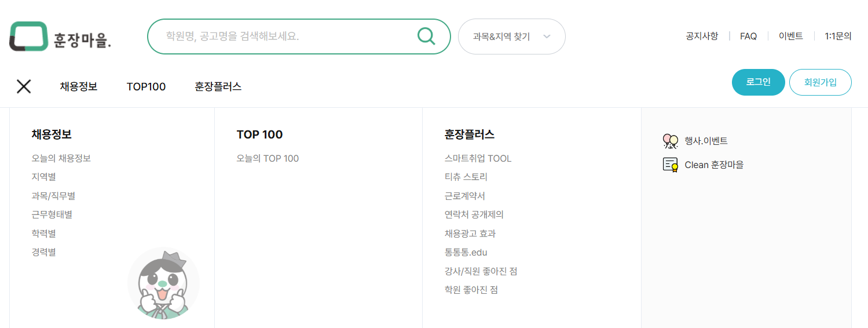The image size is (868, 328).
Task: Click the mascot character image
Action: [163, 284]
